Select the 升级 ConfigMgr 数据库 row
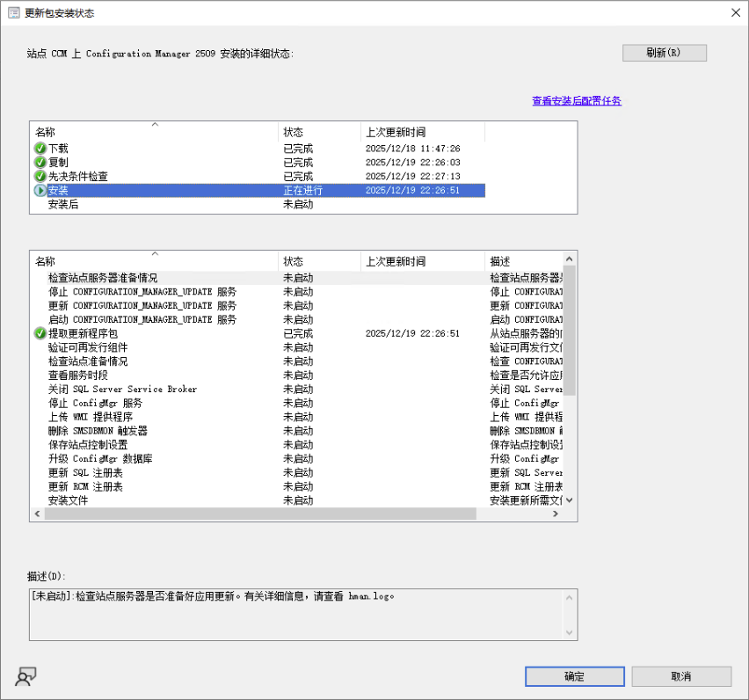Screen dimensions: 749x700 (x=297, y=458)
